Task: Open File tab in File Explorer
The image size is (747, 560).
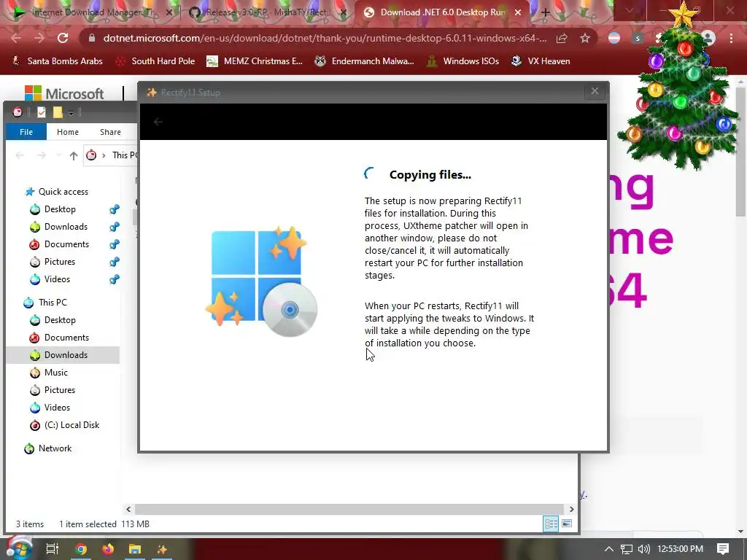Action: click(26, 132)
